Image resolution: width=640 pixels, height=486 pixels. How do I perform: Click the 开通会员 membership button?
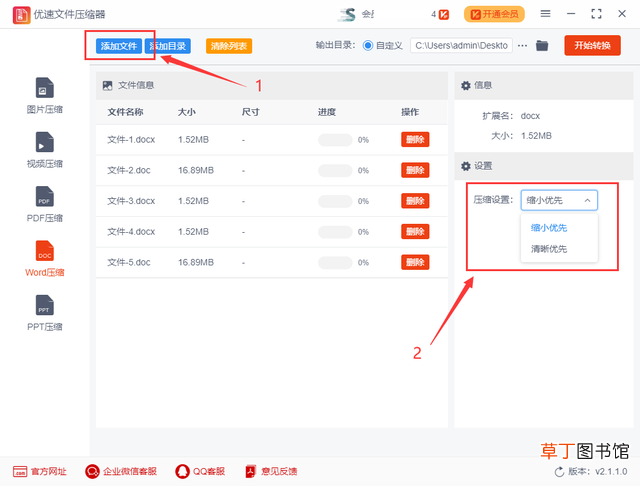(494, 15)
